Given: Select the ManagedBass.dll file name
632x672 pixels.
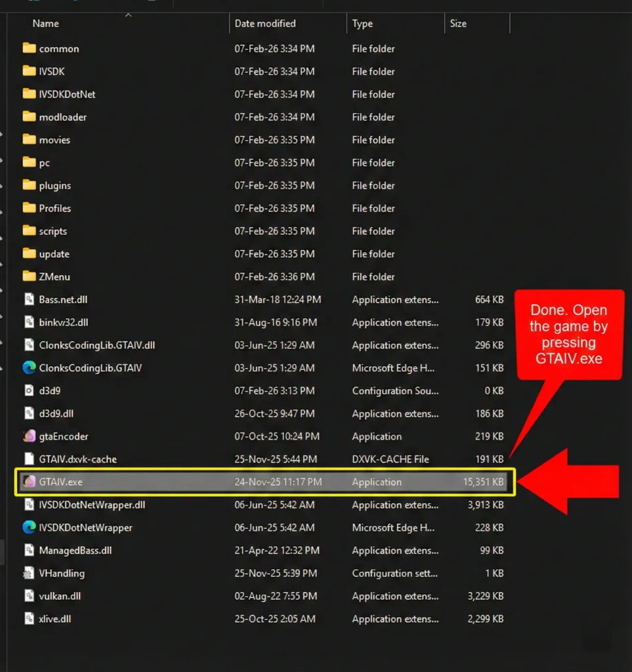Looking at the screenshot, I should pyautogui.click(x=75, y=551).
